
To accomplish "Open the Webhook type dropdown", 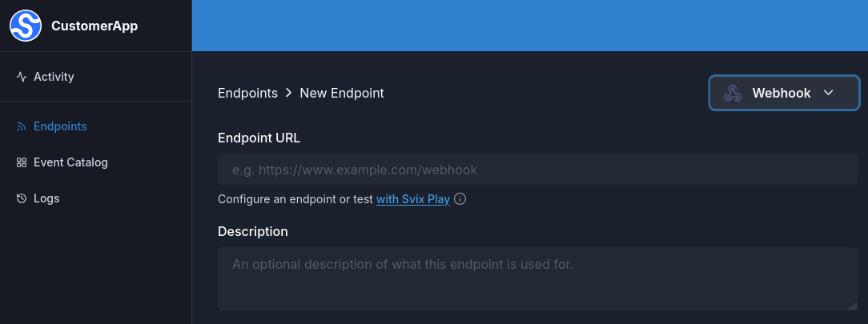I will tap(783, 94).
